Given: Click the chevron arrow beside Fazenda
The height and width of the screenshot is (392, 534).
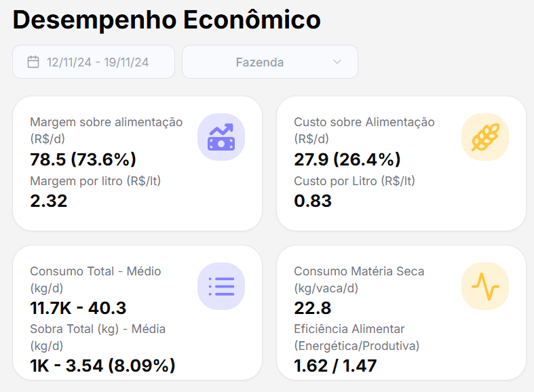Looking at the screenshot, I should (x=337, y=62).
